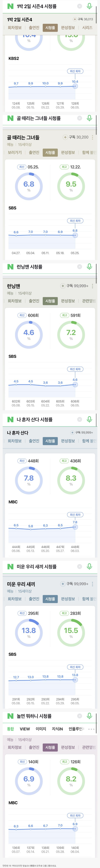Open the more-options dots beside the 런닝맨 title
The height and width of the screenshot is (868, 100).
[x=93, y=286]
